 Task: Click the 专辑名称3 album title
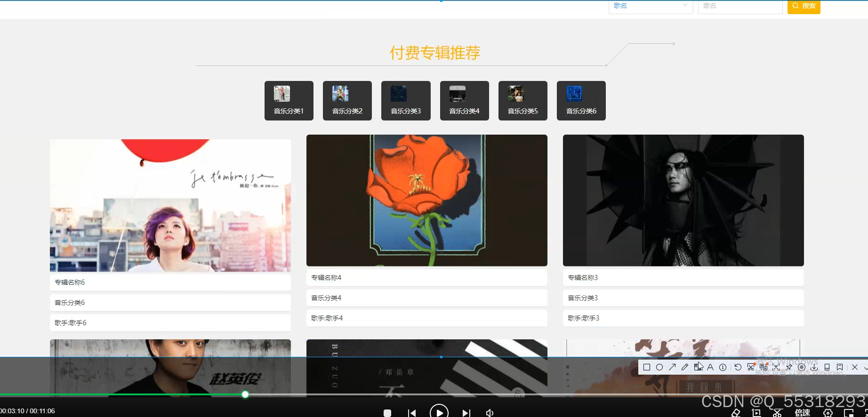point(583,278)
